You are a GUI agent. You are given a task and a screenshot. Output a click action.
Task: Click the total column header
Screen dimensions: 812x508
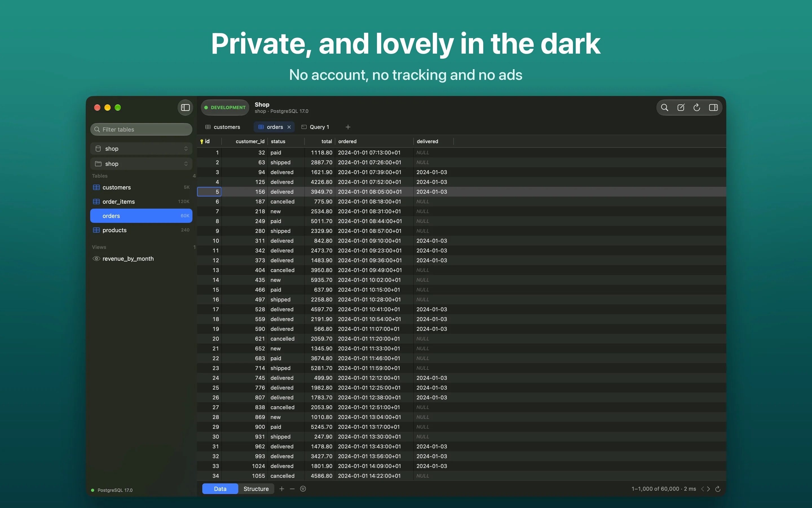coord(320,141)
